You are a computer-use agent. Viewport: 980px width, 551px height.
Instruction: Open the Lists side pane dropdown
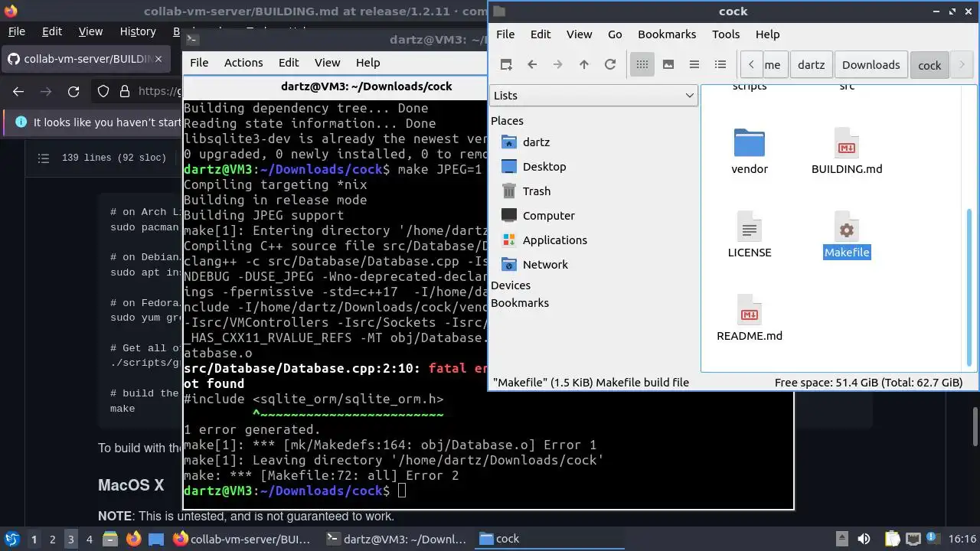(593, 96)
